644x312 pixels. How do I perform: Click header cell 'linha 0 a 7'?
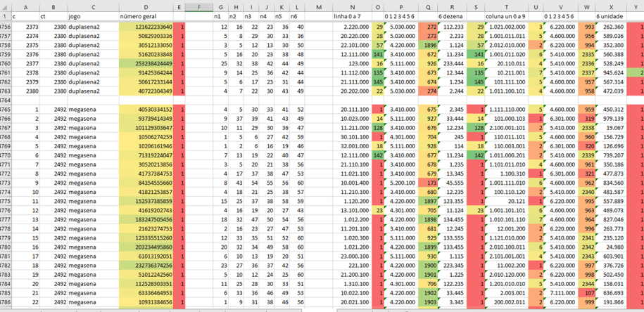coord(352,16)
